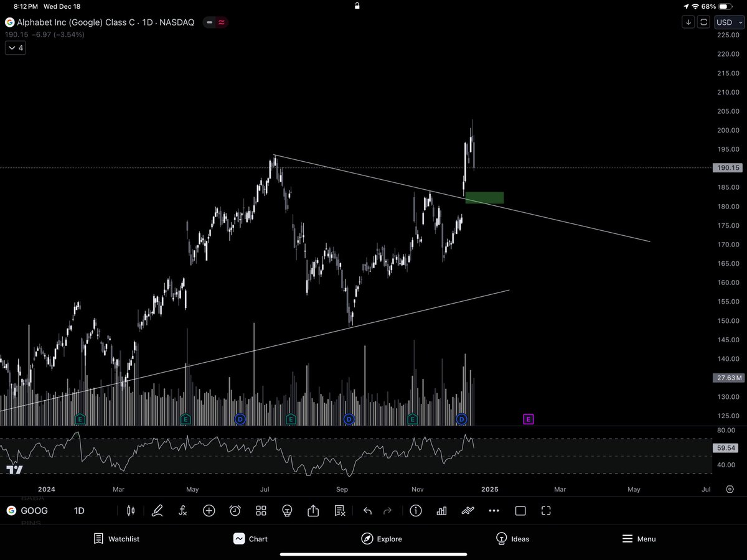Image resolution: width=747 pixels, height=560 pixels.
Task: Tap the grey dash market status indicator
Action: 210,22
